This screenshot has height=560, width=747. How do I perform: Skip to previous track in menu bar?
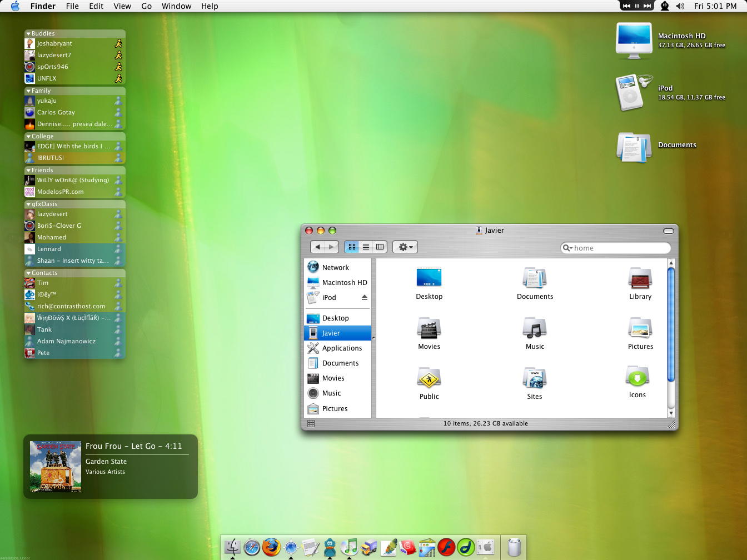point(627,6)
